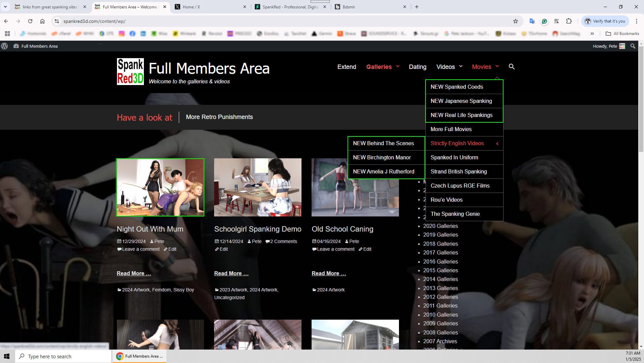
Task: Click the Google Translate icon in toolbar
Action: click(532, 21)
